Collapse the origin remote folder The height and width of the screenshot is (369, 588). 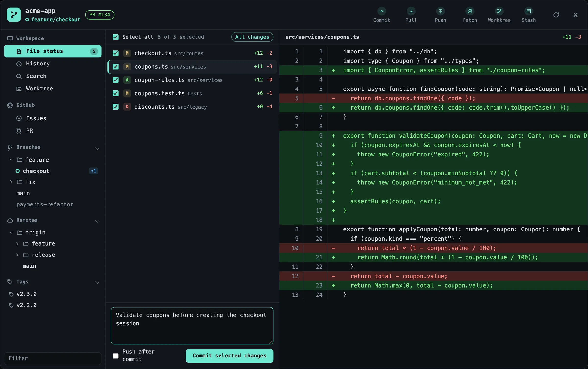point(11,232)
